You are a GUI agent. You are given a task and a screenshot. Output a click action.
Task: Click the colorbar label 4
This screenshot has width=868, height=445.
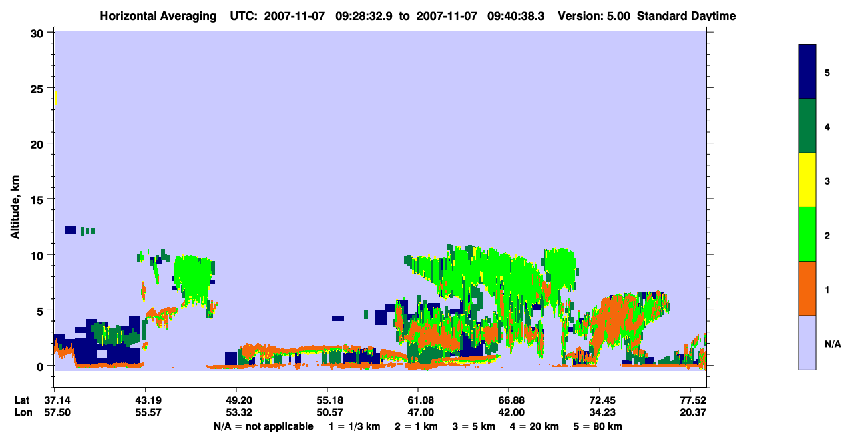827,126
